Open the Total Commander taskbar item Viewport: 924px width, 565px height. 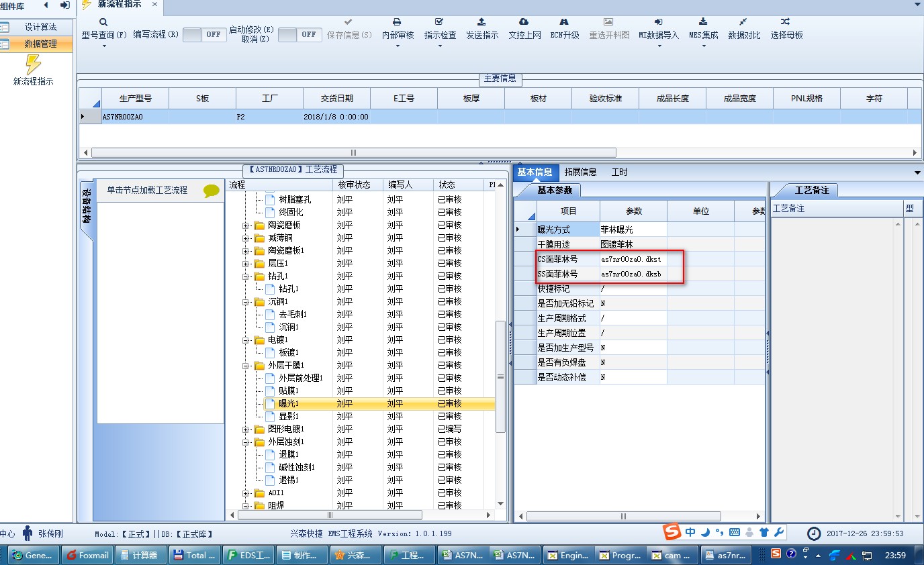tap(195, 555)
